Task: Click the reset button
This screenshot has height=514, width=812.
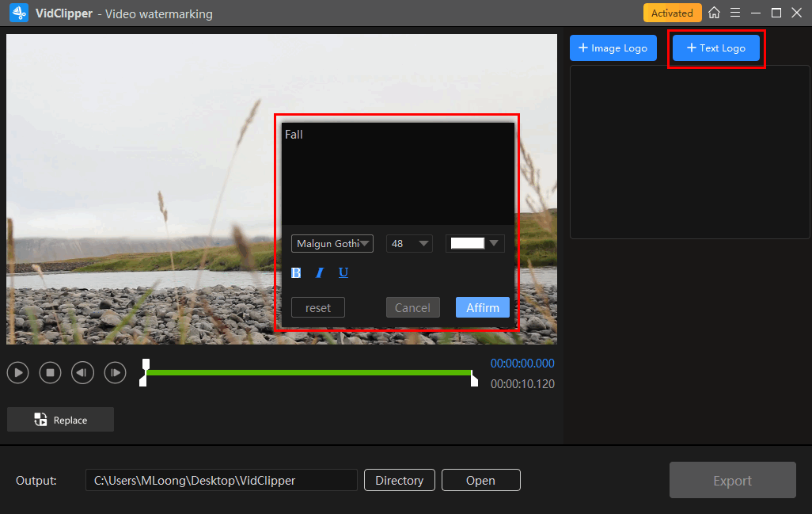Action: (x=318, y=307)
